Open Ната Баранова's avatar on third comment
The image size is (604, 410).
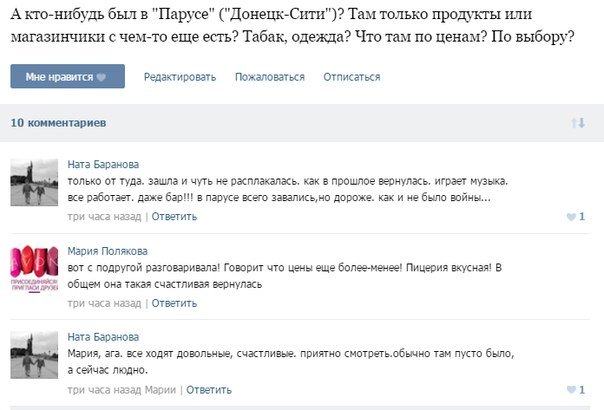[x=34, y=355]
